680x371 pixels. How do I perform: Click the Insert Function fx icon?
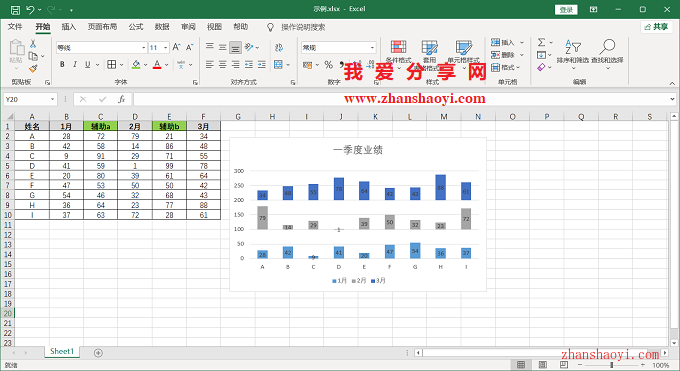121,99
